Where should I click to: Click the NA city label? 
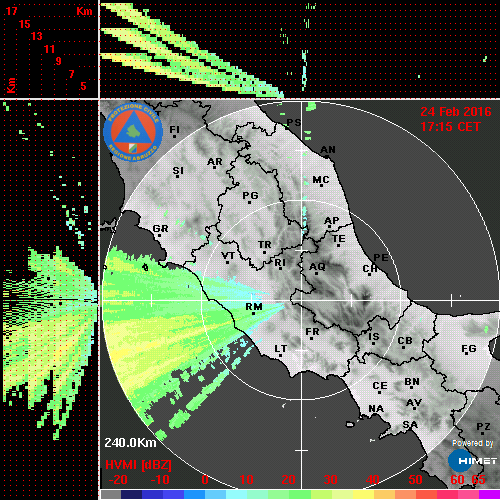[376, 408]
